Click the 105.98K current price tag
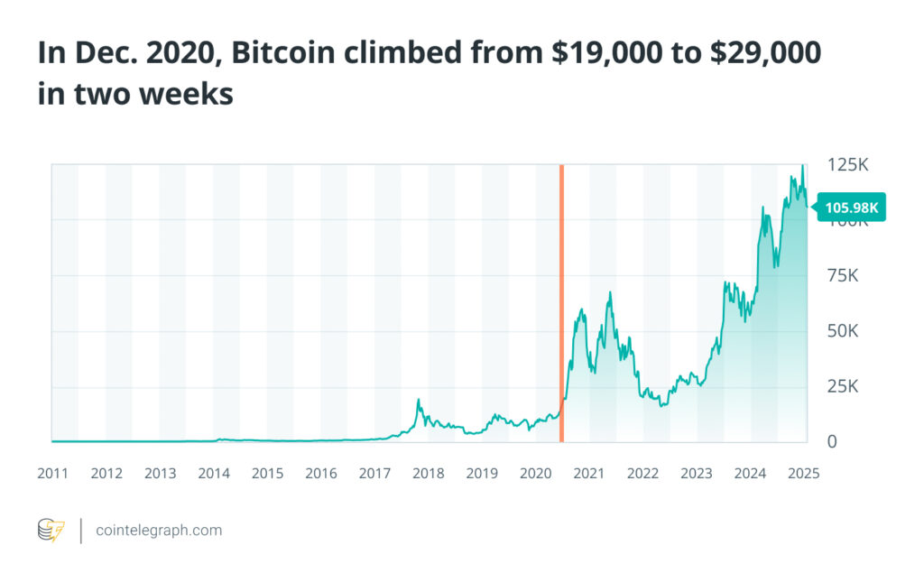The image size is (924, 582). pos(851,208)
